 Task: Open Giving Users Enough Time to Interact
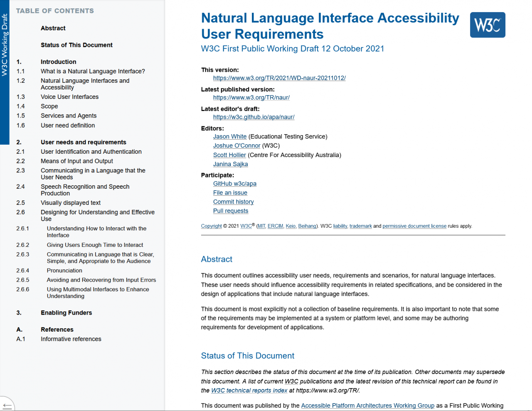[x=95, y=245]
